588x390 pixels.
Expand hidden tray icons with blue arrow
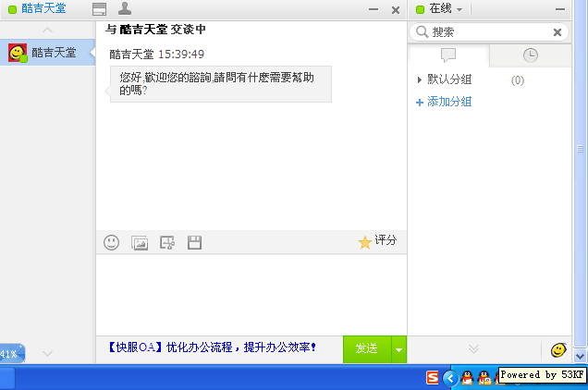450,378
